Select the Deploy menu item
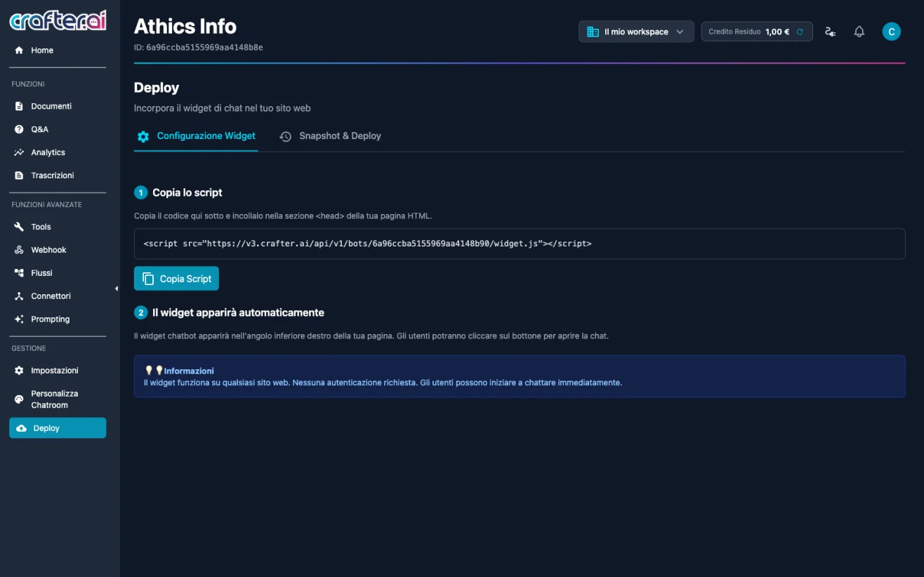924x577 pixels. [58, 428]
